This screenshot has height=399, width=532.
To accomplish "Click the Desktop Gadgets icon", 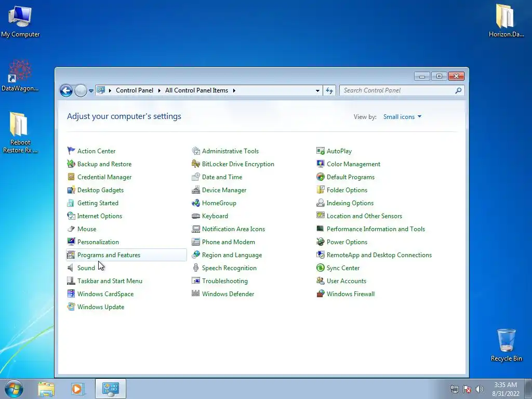I will [71, 190].
